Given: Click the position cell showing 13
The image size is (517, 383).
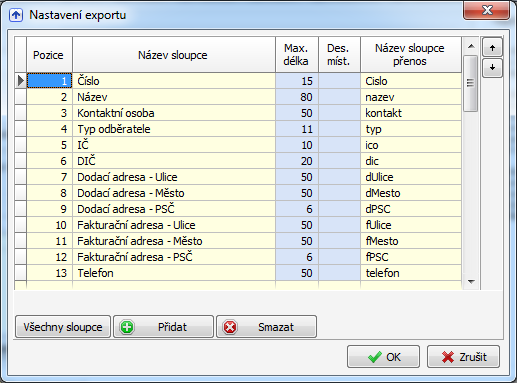Looking at the screenshot, I should click(x=49, y=273).
